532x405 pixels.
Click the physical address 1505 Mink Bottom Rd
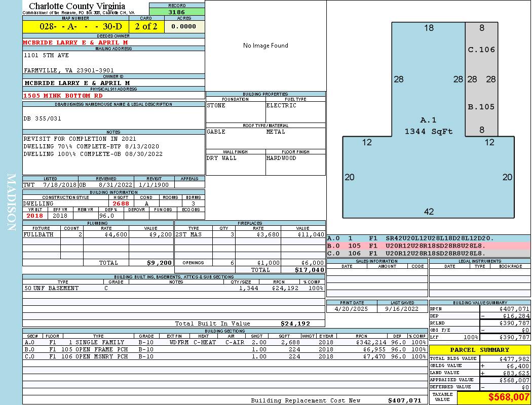tap(63, 96)
